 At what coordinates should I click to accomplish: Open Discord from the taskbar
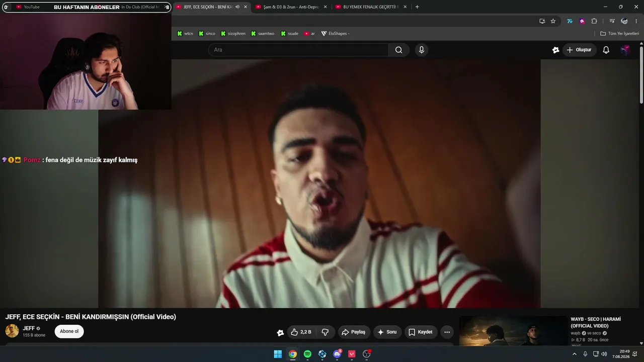tap(337, 354)
